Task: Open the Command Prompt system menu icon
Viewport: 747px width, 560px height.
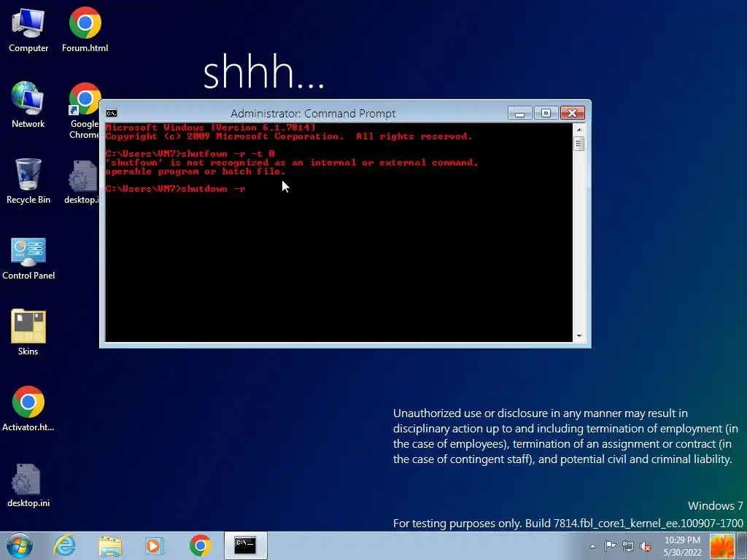Action: tap(112, 113)
